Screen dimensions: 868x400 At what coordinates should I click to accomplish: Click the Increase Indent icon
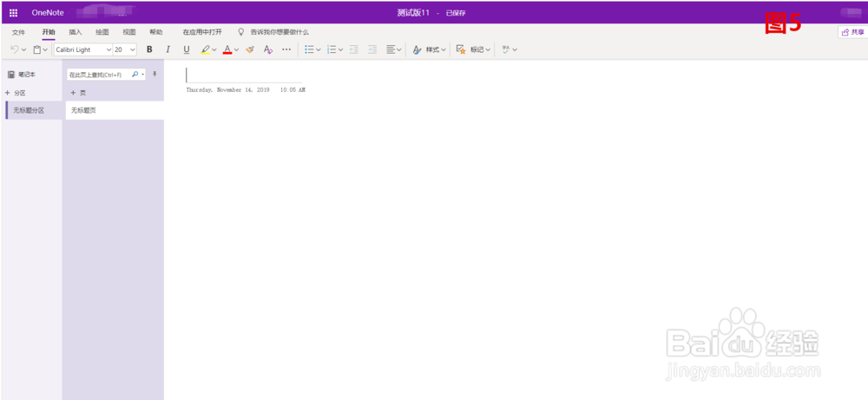(x=372, y=49)
